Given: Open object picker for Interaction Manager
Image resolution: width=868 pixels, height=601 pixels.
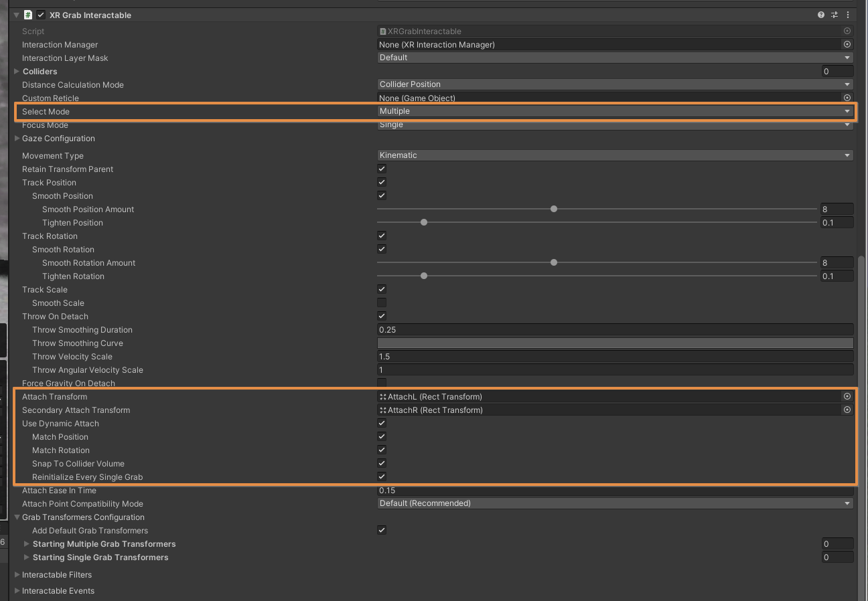Looking at the screenshot, I should (x=847, y=44).
